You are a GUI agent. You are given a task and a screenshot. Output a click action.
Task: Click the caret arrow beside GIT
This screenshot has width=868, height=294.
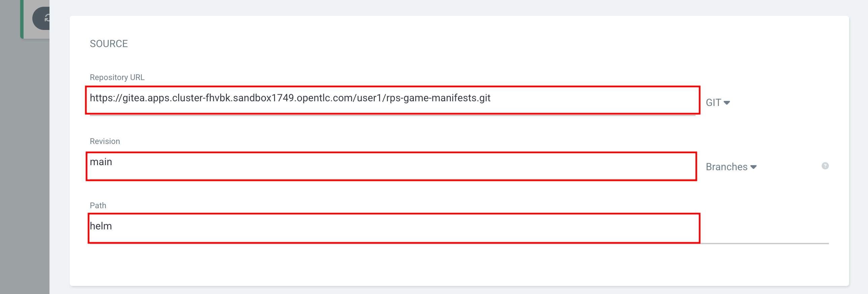tap(727, 103)
